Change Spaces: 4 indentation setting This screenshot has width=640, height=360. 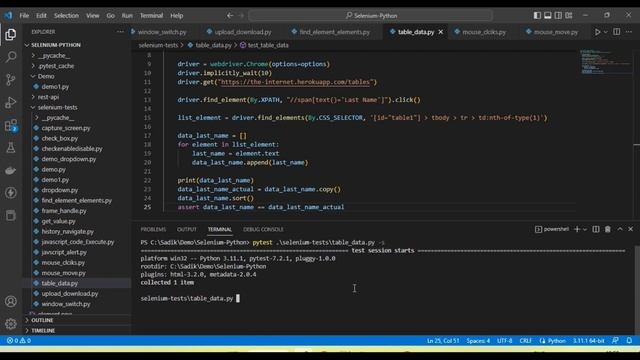[478, 340]
